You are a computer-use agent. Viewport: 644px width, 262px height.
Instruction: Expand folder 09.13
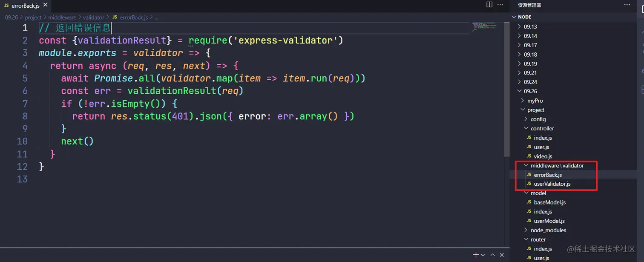pos(530,26)
